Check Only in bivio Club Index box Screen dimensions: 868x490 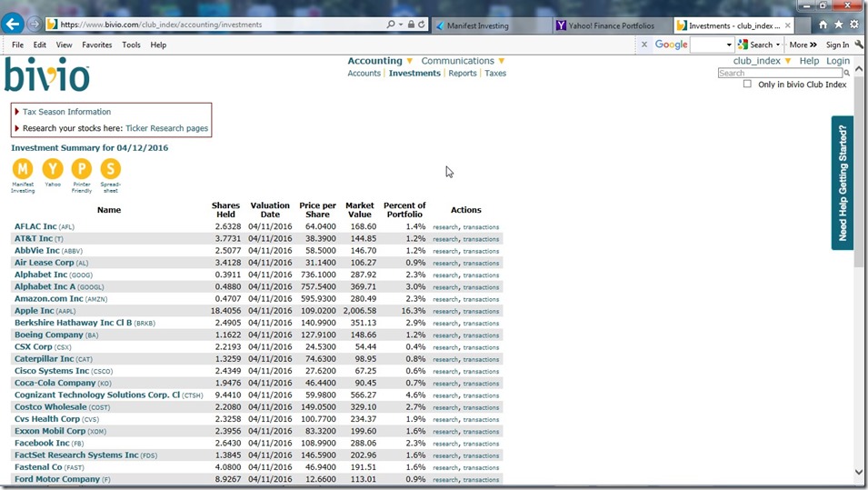[x=747, y=84]
